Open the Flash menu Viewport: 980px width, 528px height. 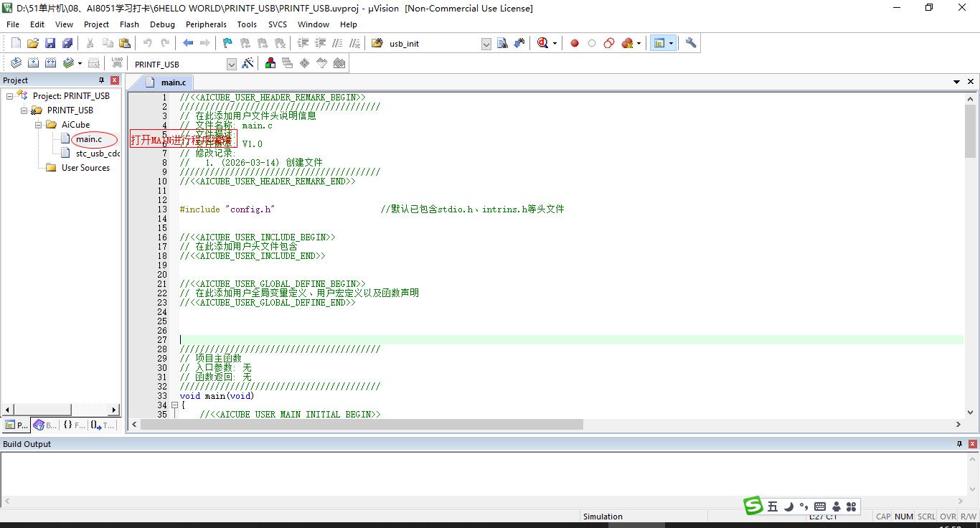coord(129,24)
